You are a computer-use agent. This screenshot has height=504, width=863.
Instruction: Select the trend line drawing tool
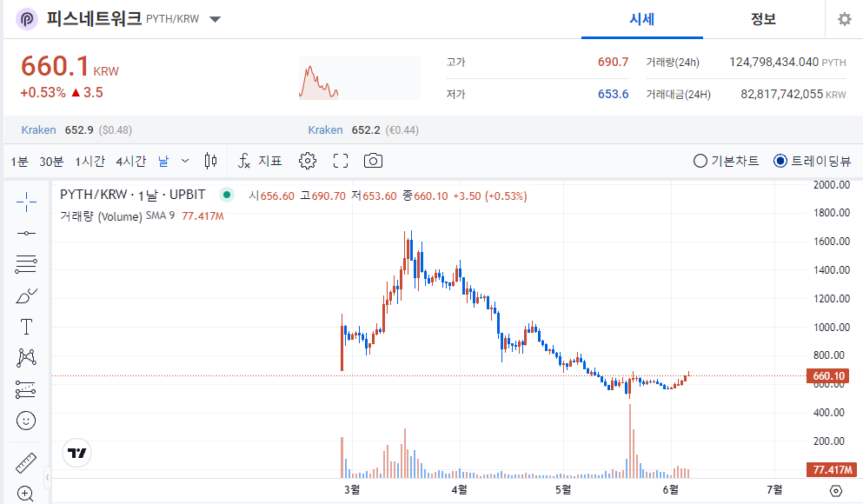coord(26,233)
